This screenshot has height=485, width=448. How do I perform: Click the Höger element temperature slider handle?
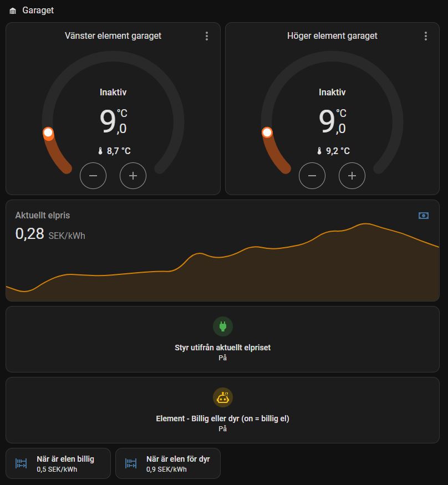click(x=267, y=133)
